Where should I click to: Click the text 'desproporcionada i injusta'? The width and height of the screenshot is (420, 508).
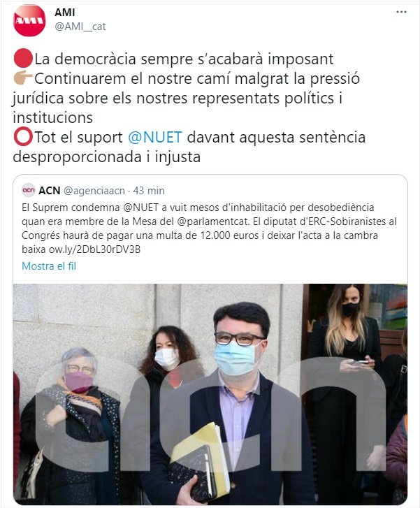coord(107,157)
